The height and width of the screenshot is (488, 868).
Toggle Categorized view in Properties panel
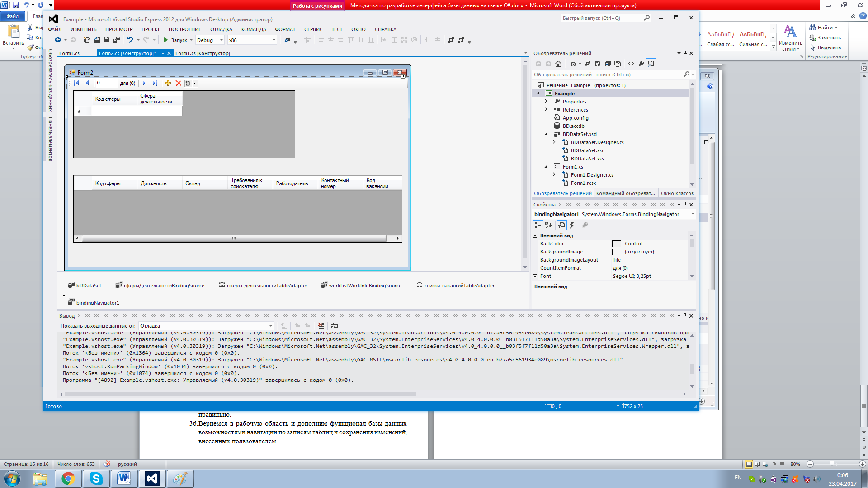(x=538, y=225)
